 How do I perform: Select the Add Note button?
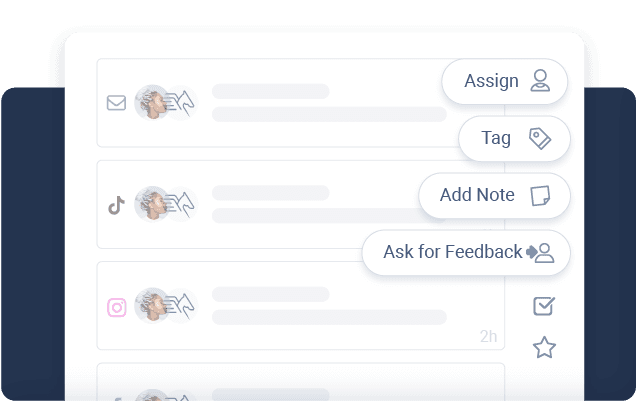(x=494, y=195)
